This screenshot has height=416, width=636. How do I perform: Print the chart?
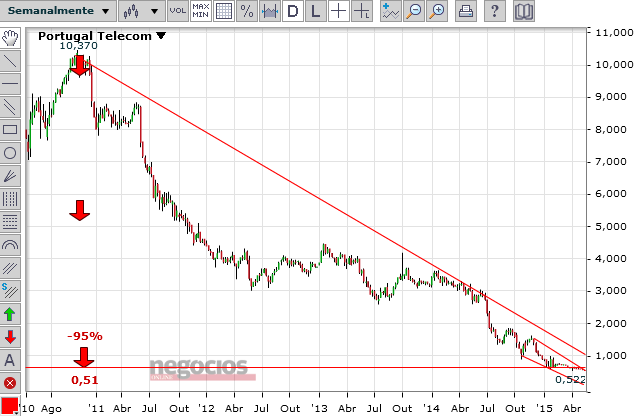click(466, 11)
